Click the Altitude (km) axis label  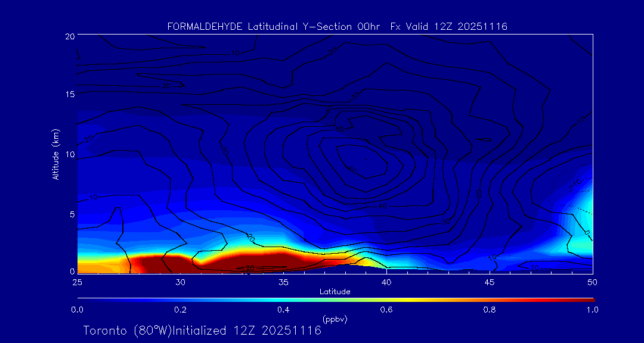pyautogui.click(x=55, y=154)
